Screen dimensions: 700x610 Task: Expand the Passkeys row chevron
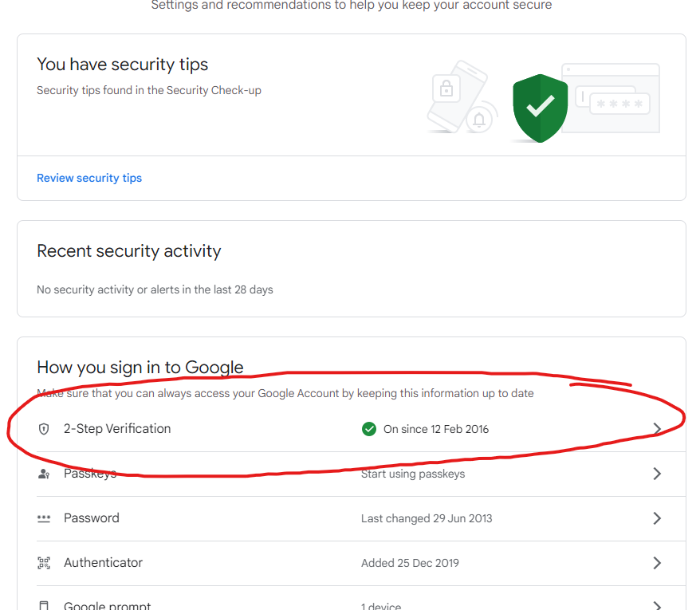pyautogui.click(x=657, y=474)
